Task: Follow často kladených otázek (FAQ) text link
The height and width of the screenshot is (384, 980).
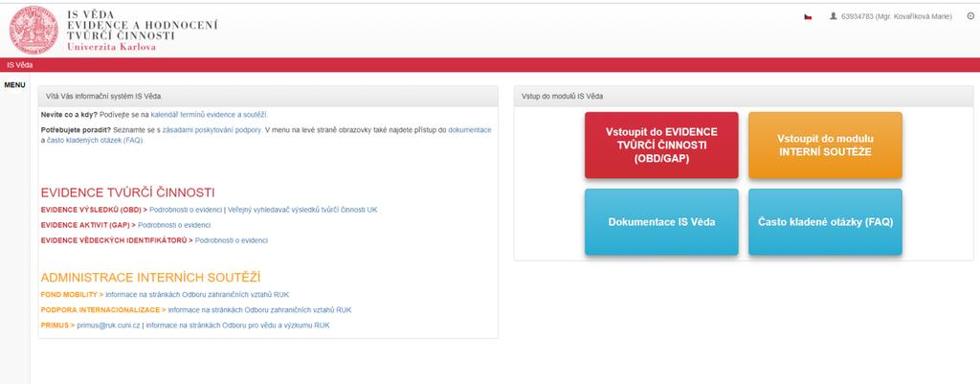Action: (x=95, y=141)
